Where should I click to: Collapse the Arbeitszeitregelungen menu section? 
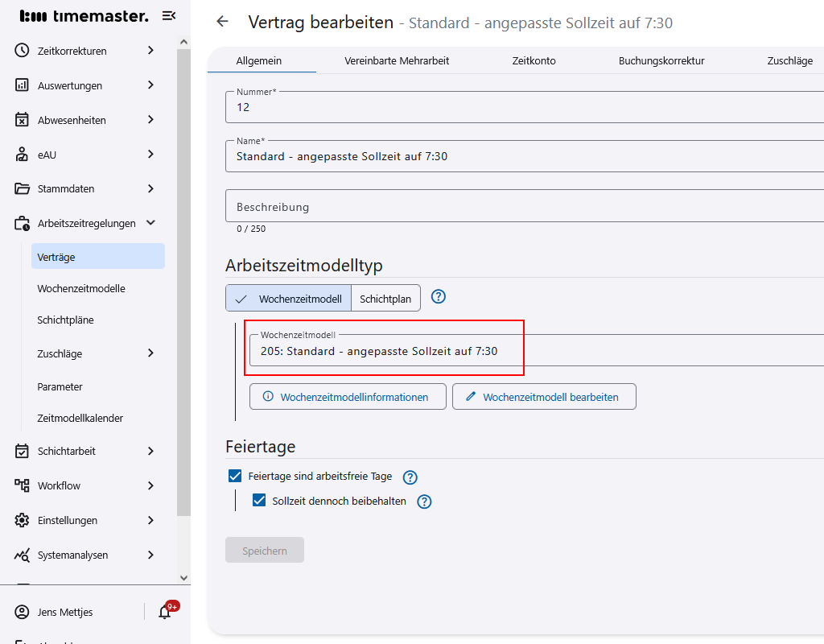150,223
